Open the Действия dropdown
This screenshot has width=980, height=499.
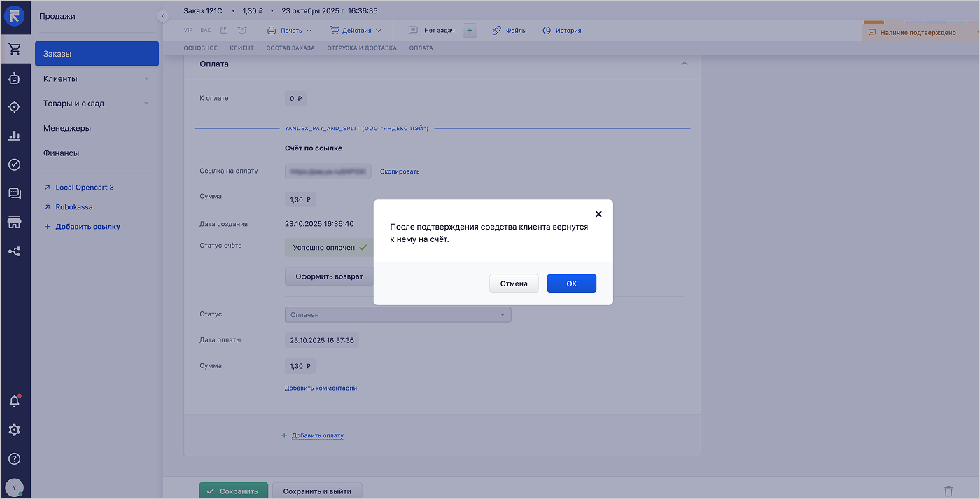click(x=356, y=31)
